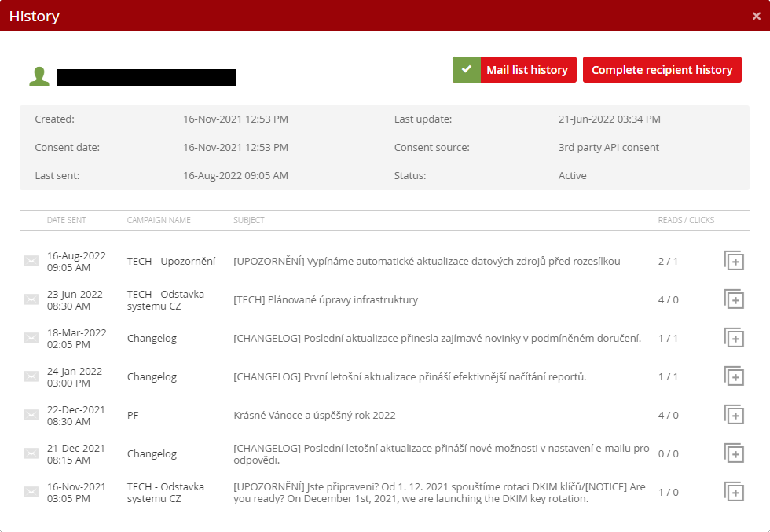
Task: Click reads/clicks value 0 / 0
Action: pos(669,454)
